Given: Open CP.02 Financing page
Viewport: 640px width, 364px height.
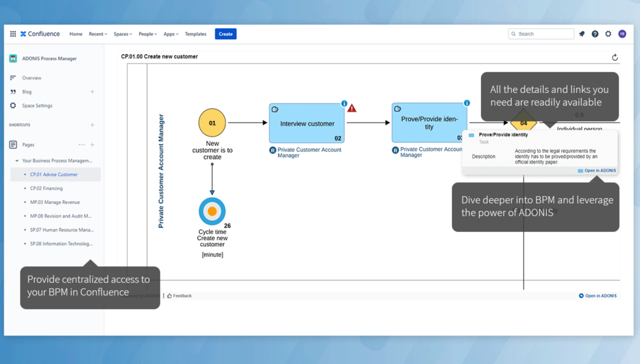Looking at the screenshot, I should coord(46,188).
